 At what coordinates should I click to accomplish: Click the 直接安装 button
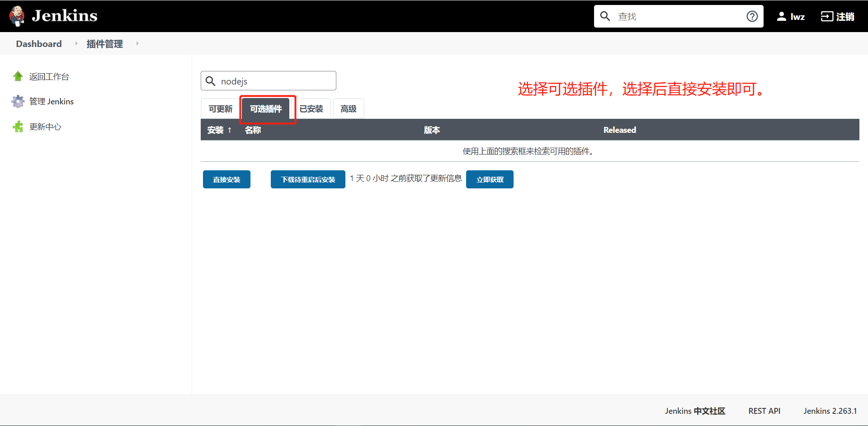(x=226, y=179)
